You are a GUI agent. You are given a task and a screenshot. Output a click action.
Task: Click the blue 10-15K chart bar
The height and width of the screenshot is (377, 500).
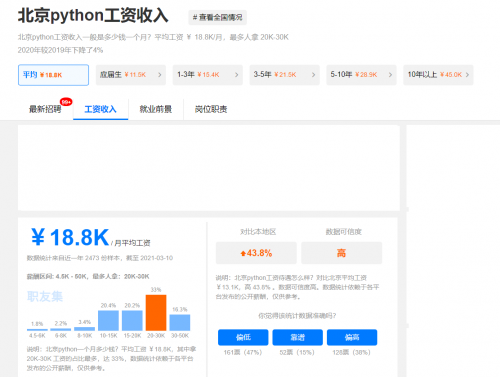tap(108, 320)
